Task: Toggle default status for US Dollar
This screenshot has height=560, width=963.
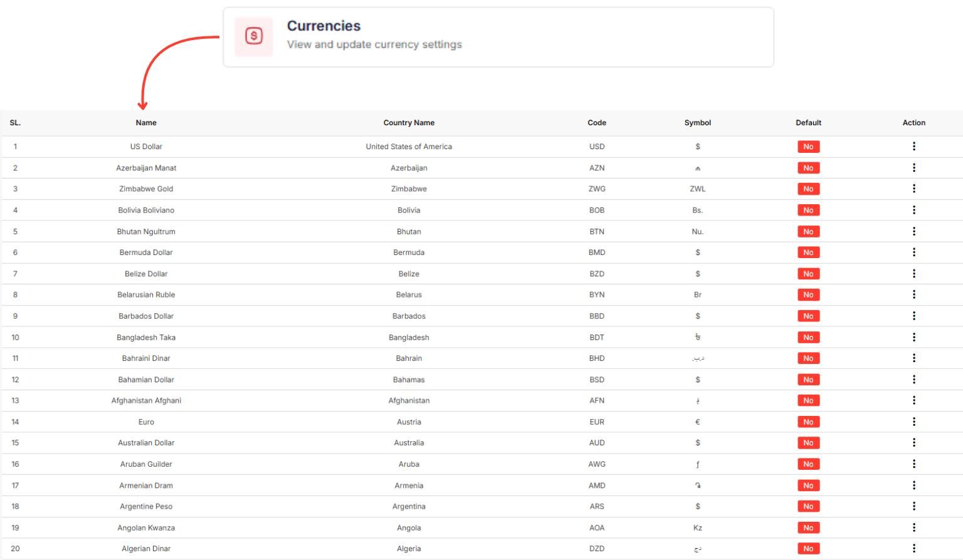Action: pos(808,147)
